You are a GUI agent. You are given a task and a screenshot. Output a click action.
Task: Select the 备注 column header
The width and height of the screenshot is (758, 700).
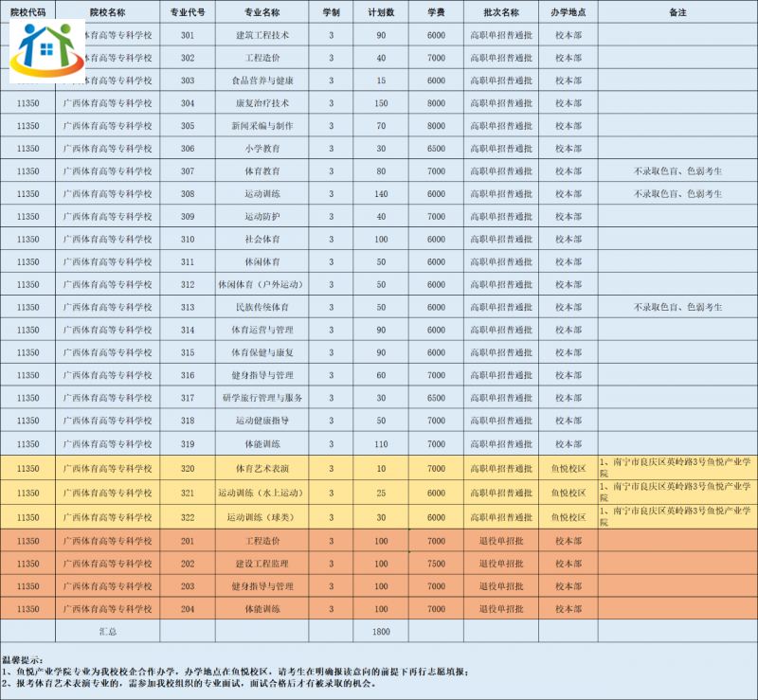pos(677,12)
